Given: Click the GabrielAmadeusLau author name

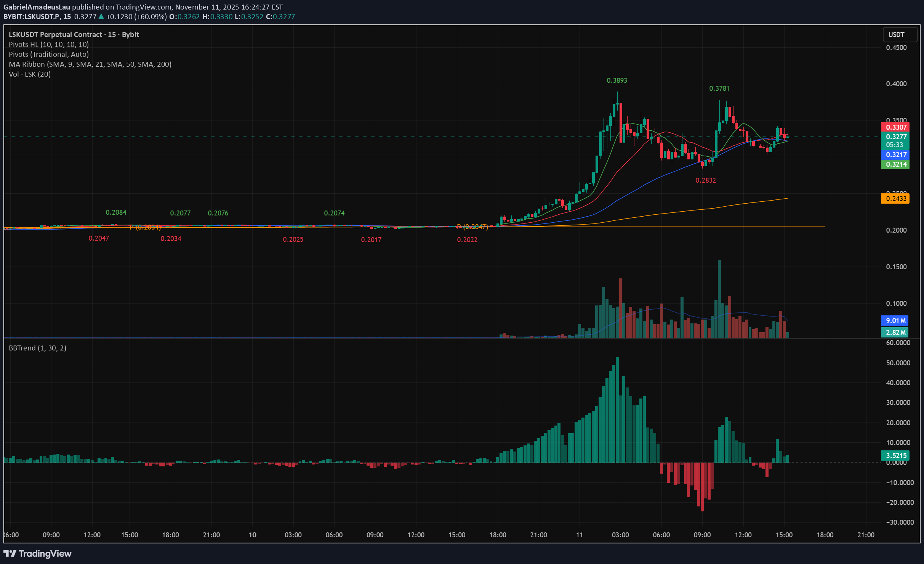Looking at the screenshot, I should pyautogui.click(x=37, y=7).
